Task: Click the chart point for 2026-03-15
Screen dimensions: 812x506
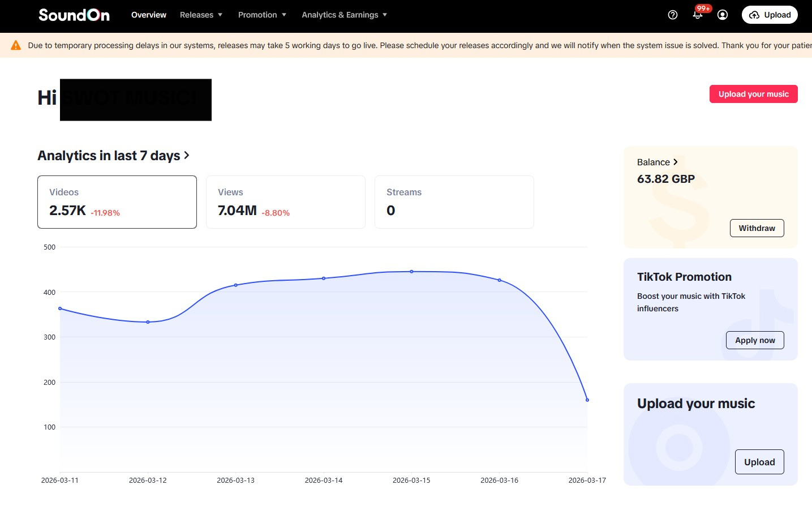Action: [411, 272]
